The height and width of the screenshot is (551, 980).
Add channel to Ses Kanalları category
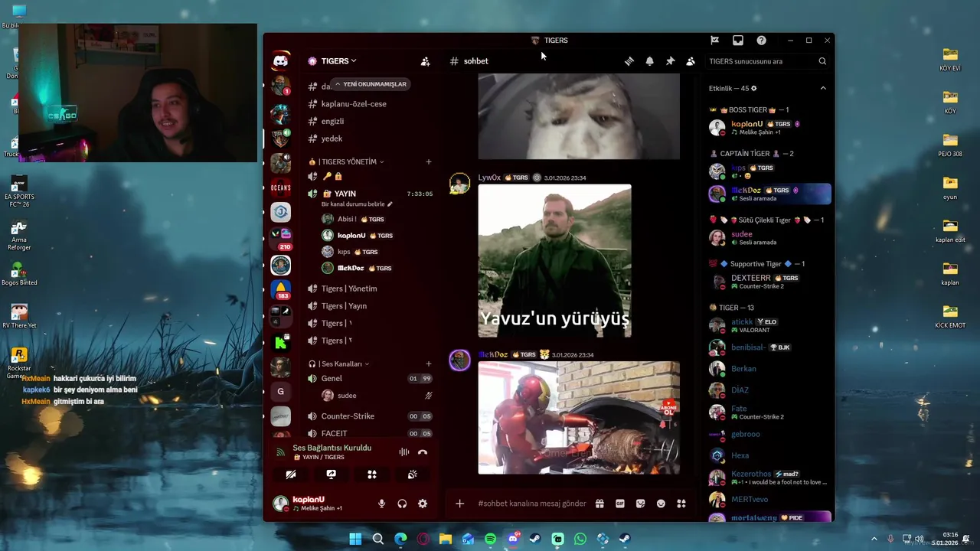point(429,364)
